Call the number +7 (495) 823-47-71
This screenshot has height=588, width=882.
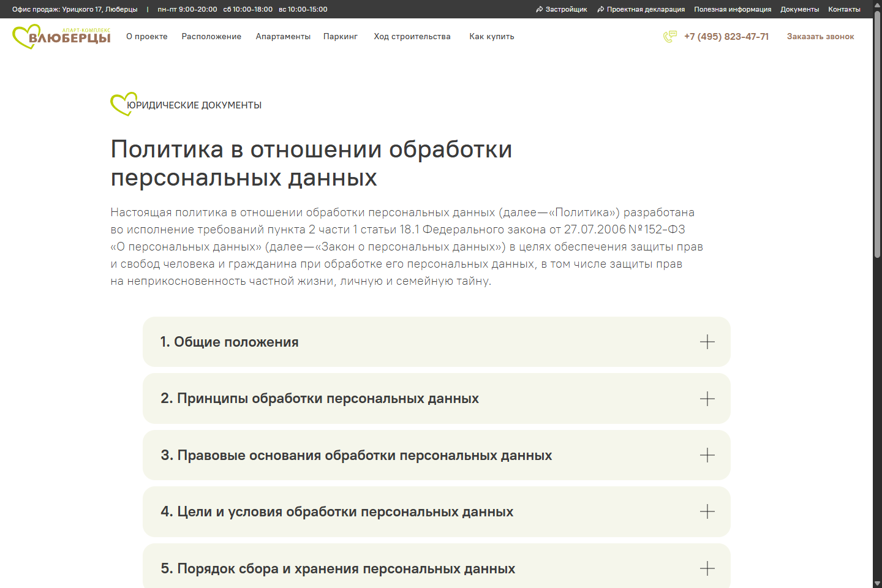pyautogui.click(x=726, y=37)
